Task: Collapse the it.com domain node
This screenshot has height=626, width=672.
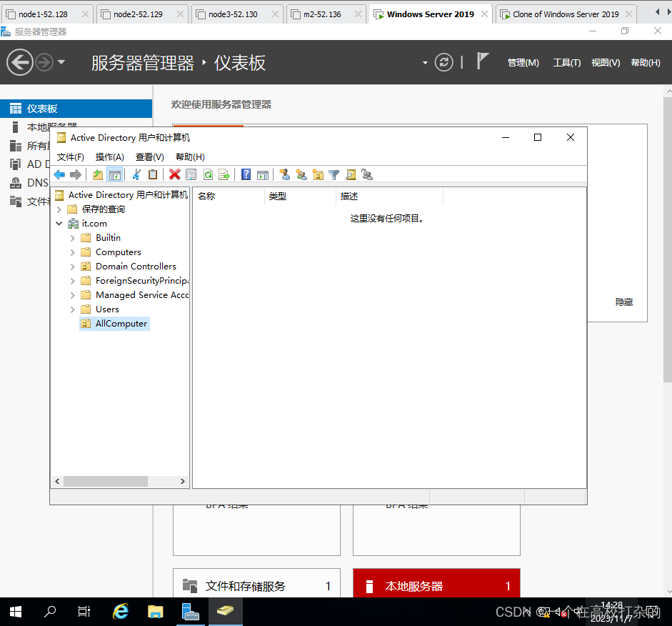Action: 59,224
